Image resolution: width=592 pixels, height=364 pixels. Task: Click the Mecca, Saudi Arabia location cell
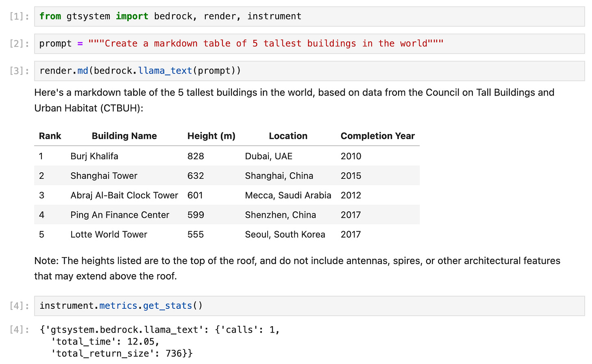click(x=288, y=195)
